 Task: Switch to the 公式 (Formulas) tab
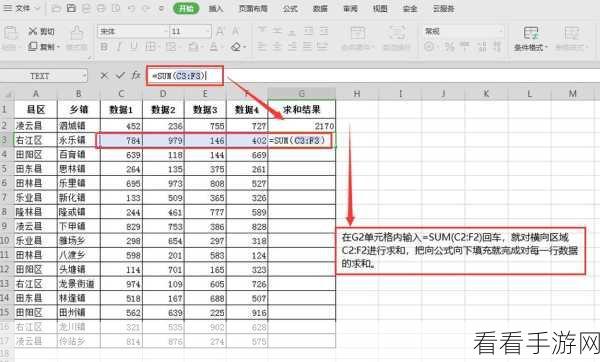290,8
